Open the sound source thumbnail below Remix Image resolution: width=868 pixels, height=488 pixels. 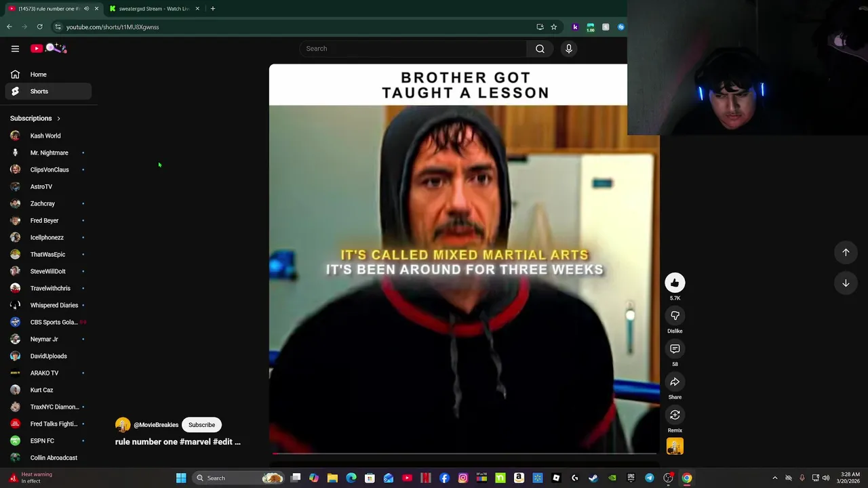click(x=675, y=446)
